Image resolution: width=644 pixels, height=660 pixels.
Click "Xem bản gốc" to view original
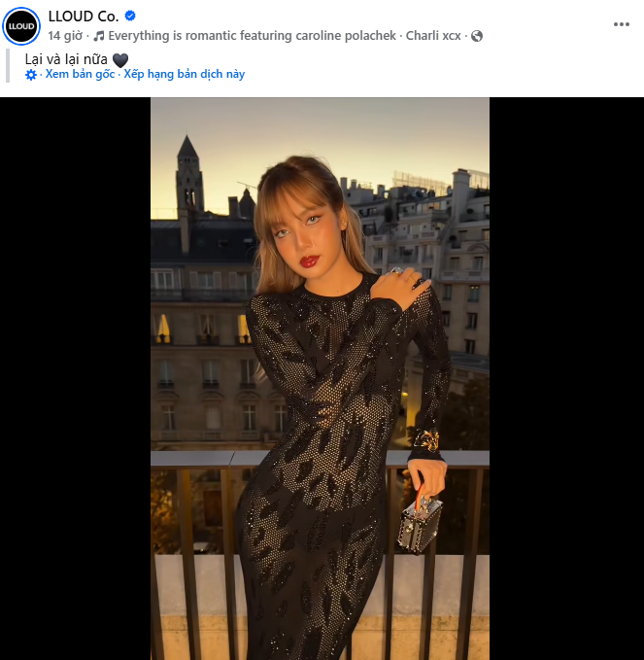(80, 75)
